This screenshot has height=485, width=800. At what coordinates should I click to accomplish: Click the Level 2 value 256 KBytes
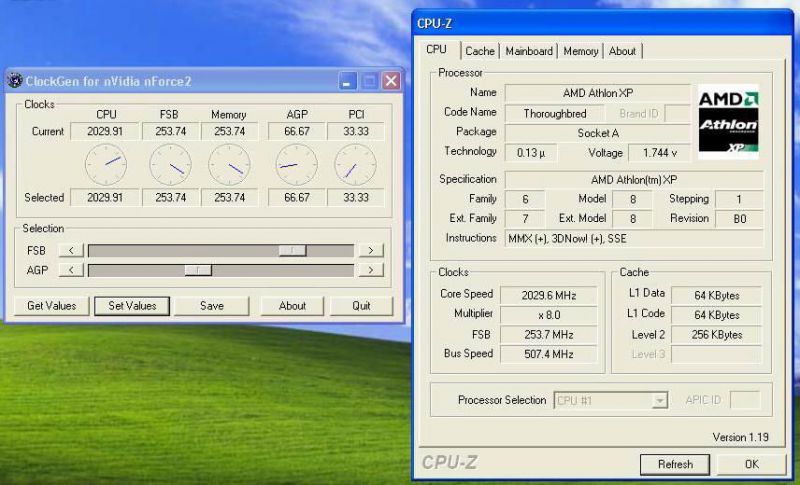[716, 335]
